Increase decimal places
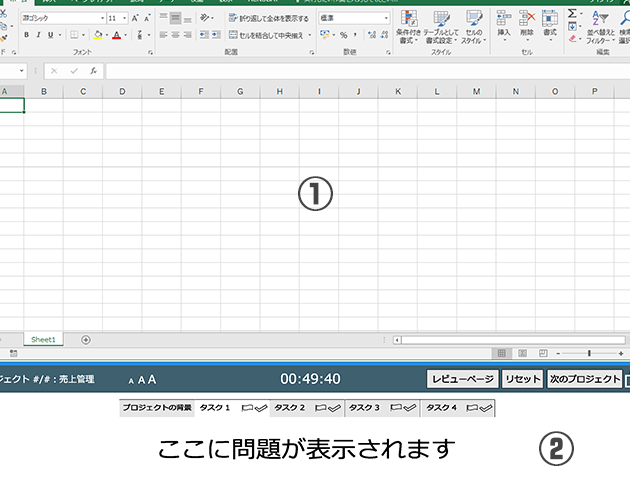 point(372,35)
